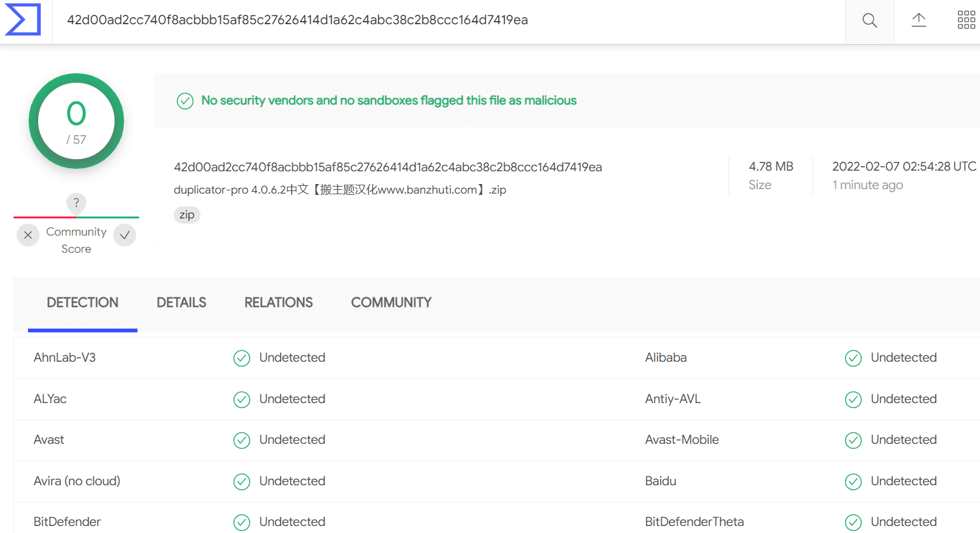Screen dimensions: 980x533
Task: Click the community score question mark
Action: pos(76,203)
